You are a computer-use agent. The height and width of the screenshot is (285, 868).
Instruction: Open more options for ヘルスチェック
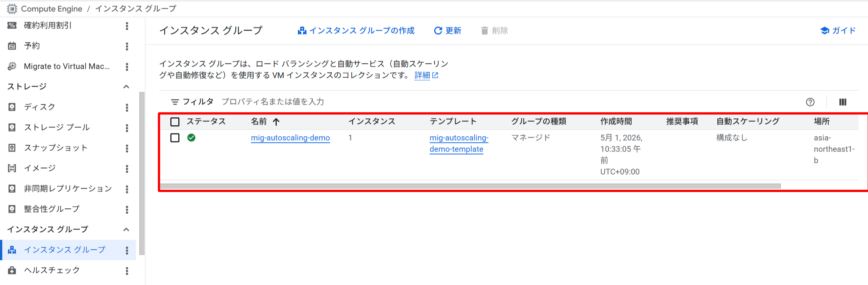click(127, 271)
